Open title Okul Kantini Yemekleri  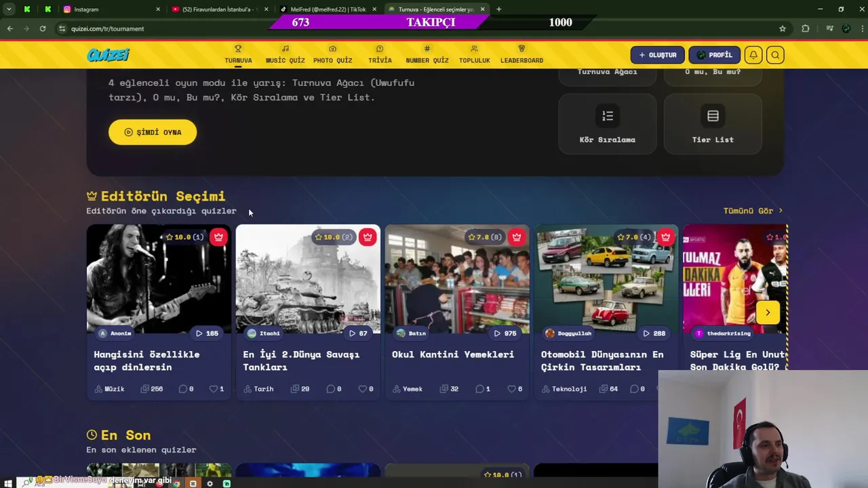(453, 354)
